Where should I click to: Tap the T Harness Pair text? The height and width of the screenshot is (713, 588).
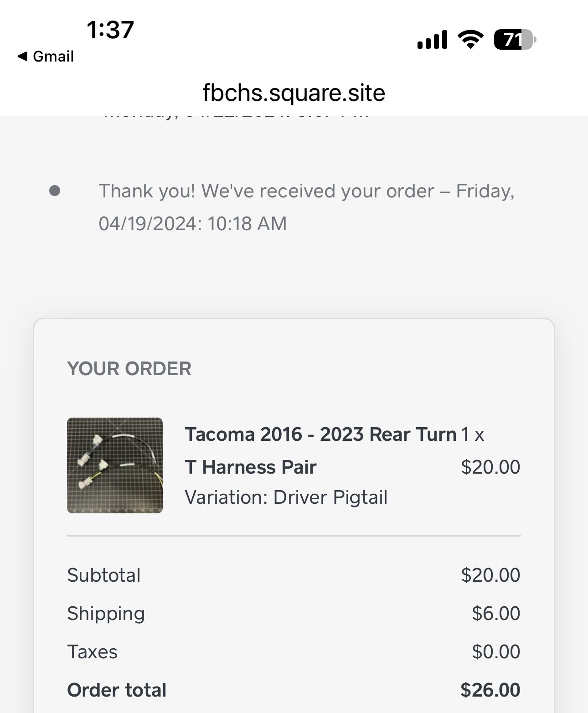click(x=251, y=467)
